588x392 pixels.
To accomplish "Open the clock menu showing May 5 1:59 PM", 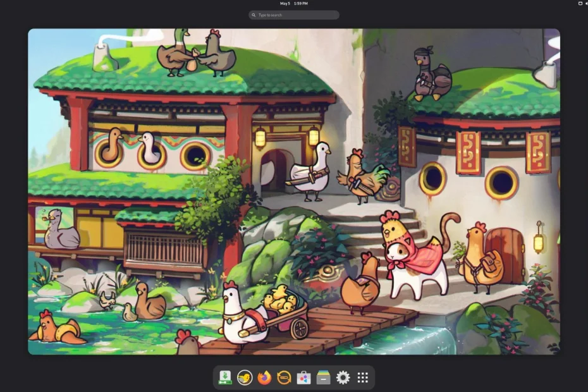I will click(x=294, y=3).
